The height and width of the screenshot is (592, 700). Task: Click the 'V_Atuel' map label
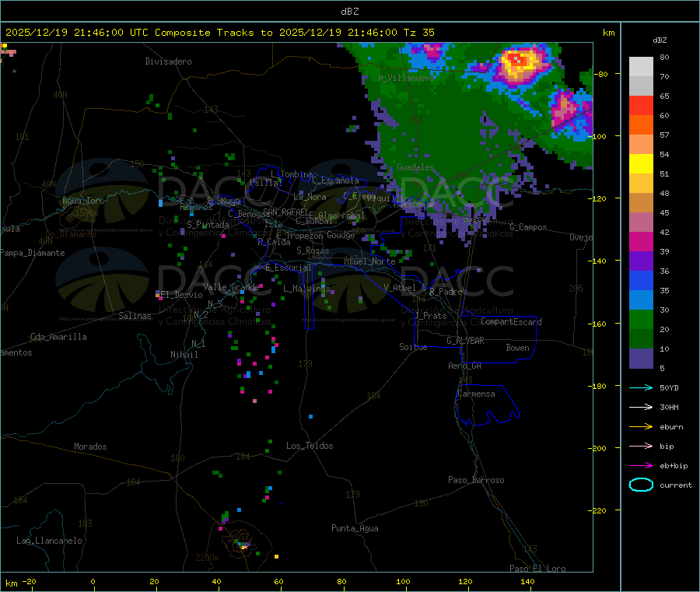pyautogui.click(x=400, y=288)
